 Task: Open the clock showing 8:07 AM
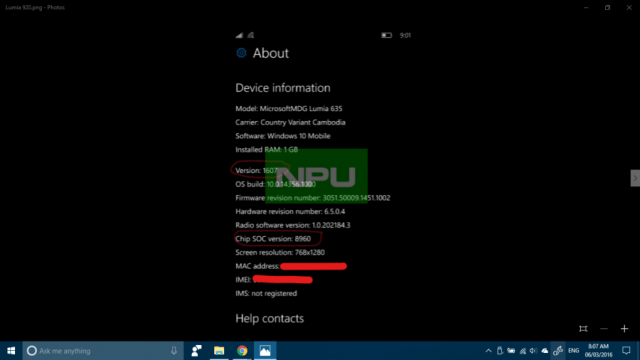[x=598, y=351]
